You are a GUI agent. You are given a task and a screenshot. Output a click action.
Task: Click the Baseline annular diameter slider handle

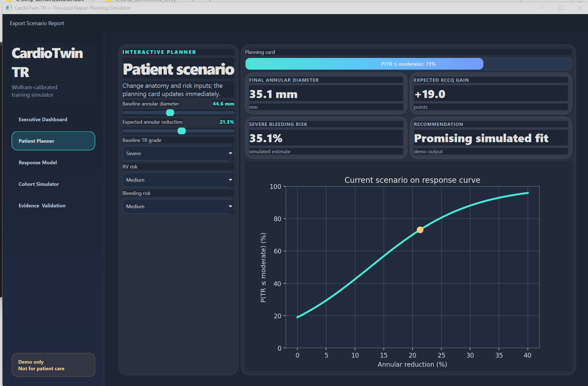point(170,113)
